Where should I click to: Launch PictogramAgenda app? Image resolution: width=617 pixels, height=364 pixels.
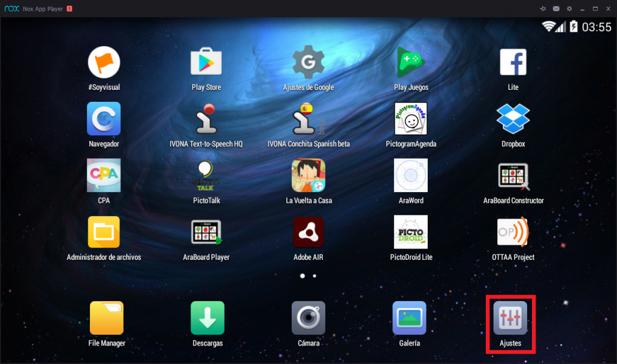coord(411,119)
